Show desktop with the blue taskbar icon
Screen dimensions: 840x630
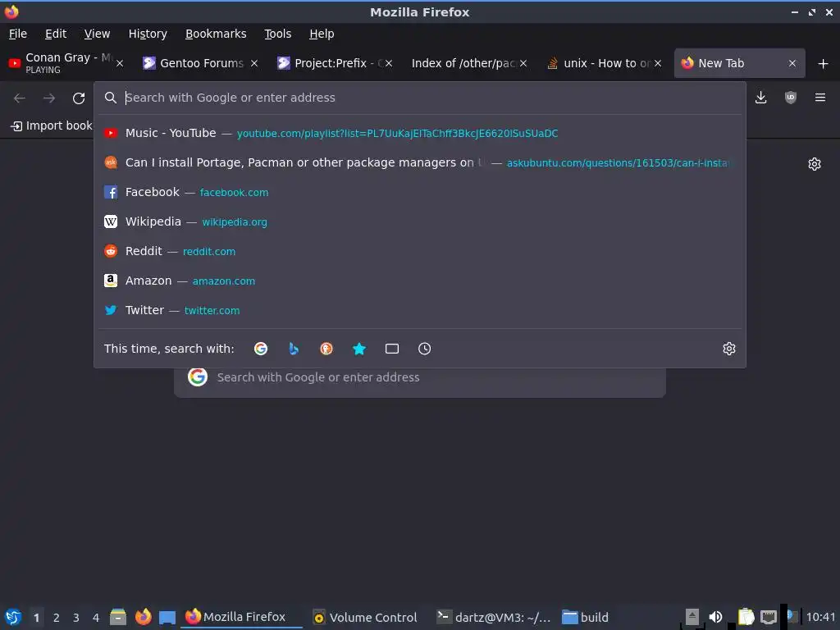tap(167, 617)
